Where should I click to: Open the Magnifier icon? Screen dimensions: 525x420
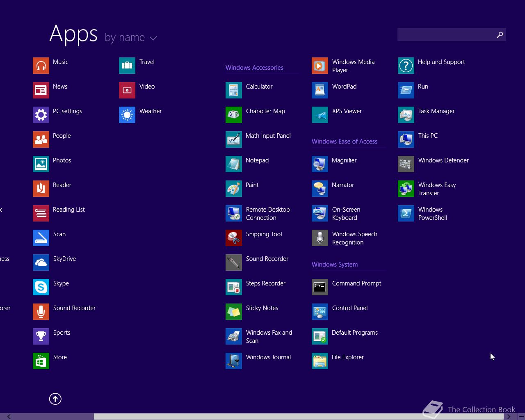pyautogui.click(x=320, y=164)
